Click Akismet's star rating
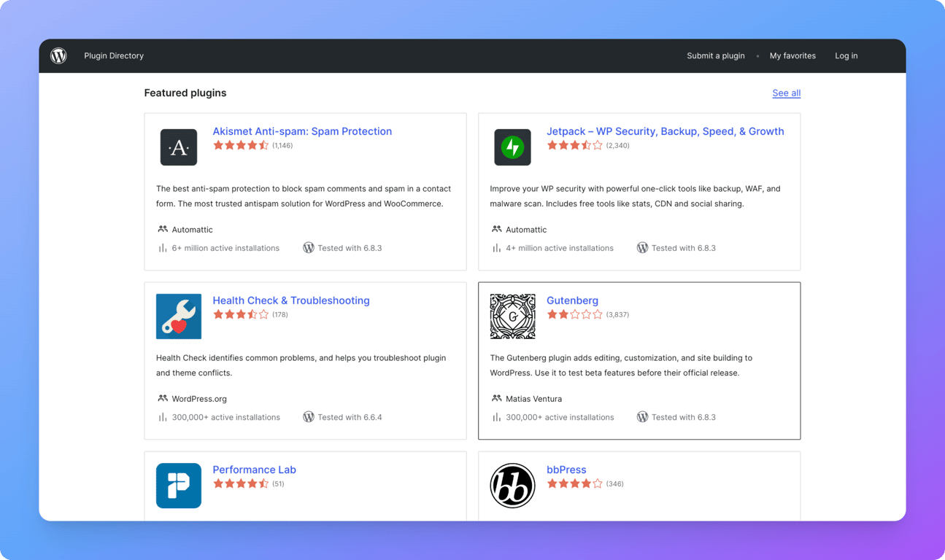 click(241, 146)
